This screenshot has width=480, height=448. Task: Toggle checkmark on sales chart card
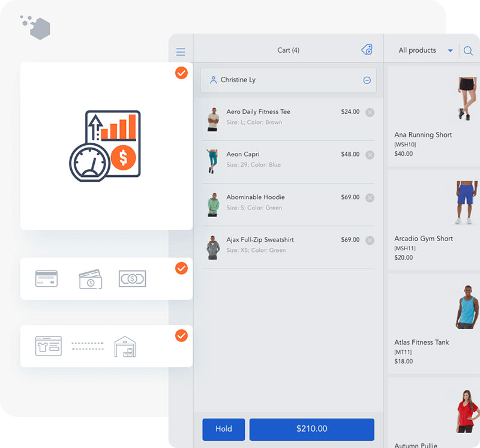[x=181, y=73]
